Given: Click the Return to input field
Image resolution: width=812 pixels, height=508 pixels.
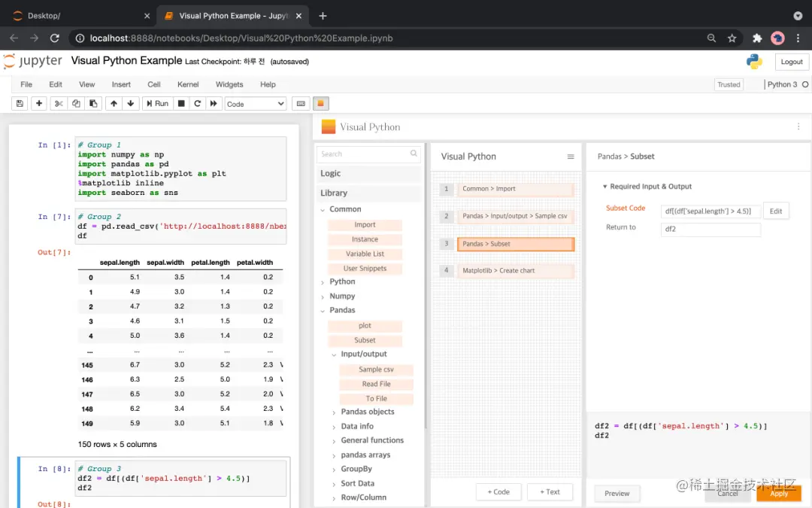Looking at the screenshot, I should coord(710,229).
